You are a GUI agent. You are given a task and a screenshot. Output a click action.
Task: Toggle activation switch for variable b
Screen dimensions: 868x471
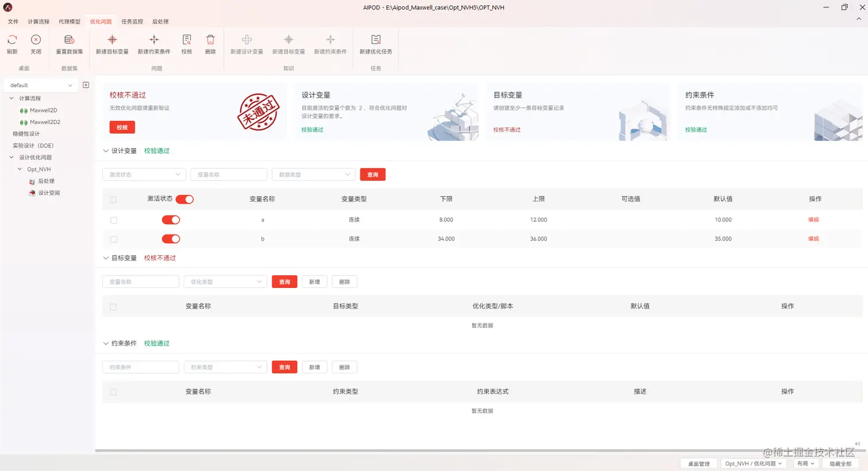(x=171, y=239)
